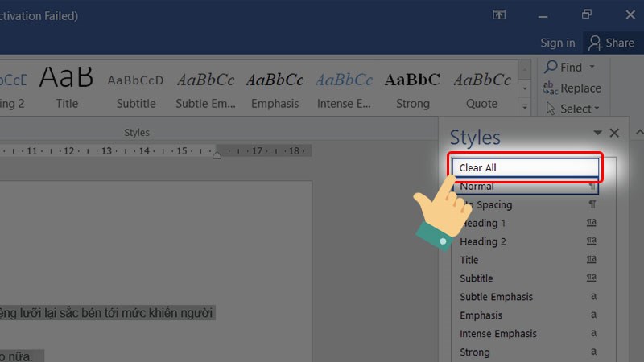Close the Styles pane with X
The image size is (644, 362).
coord(615,134)
